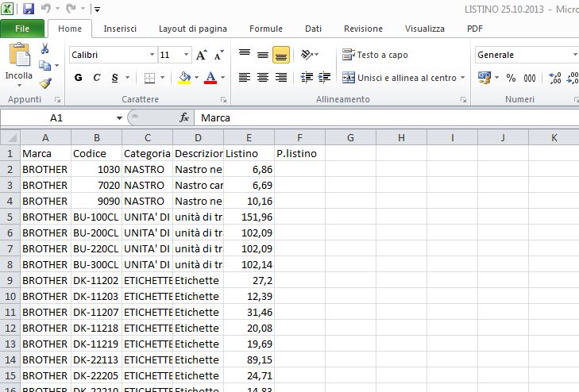The height and width of the screenshot is (392, 579).
Task: Click the text orientation icon
Action: (307, 55)
